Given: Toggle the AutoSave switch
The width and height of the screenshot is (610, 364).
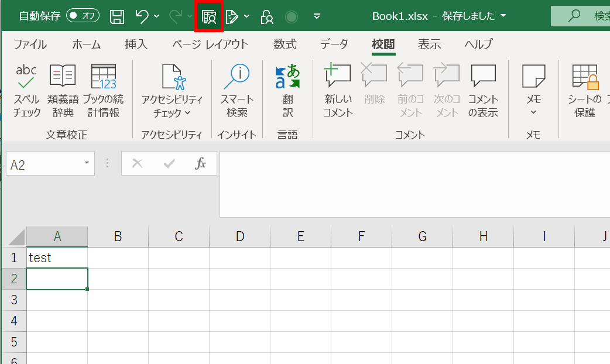Looking at the screenshot, I should pos(83,16).
